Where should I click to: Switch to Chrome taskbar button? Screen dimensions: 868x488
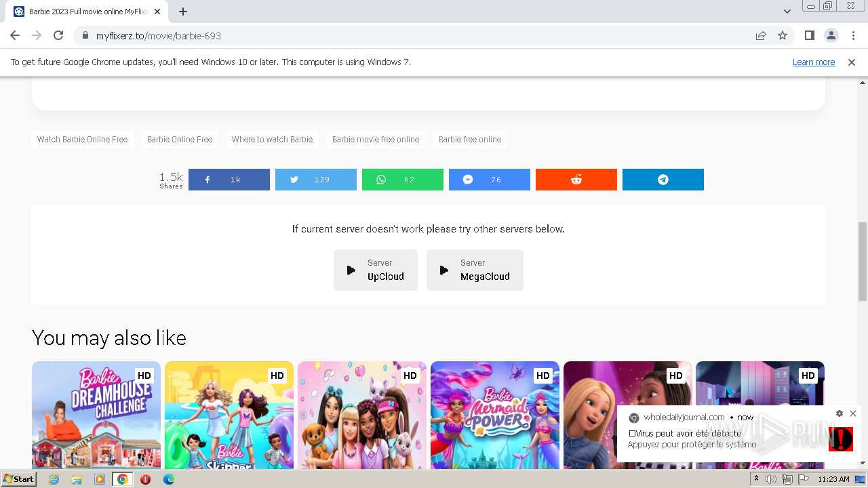pos(122,479)
